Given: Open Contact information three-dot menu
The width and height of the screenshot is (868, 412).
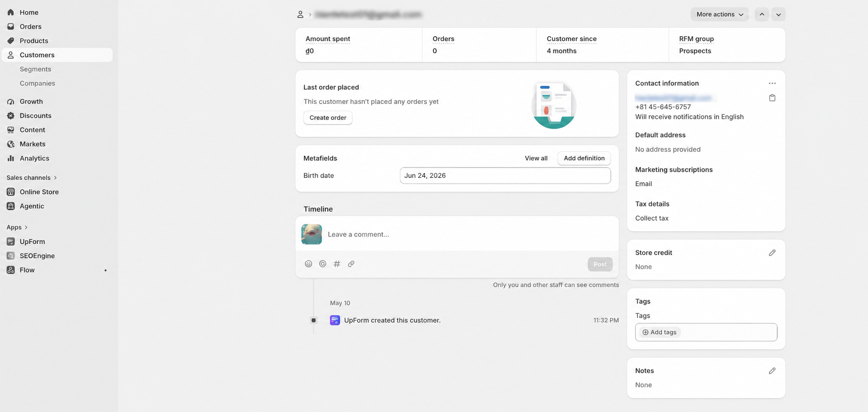Looking at the screenshot, I should [772, 83].
